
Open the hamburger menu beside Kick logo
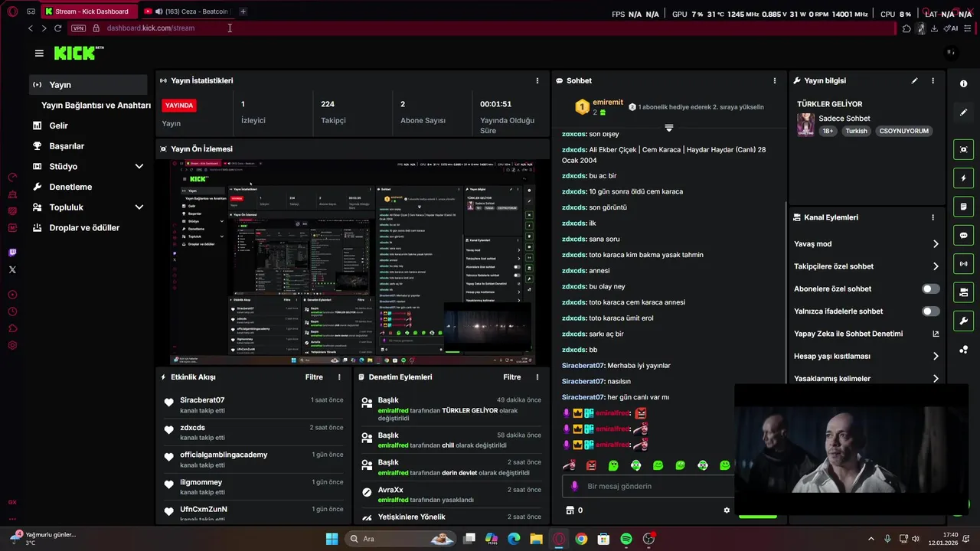[39, 53]
